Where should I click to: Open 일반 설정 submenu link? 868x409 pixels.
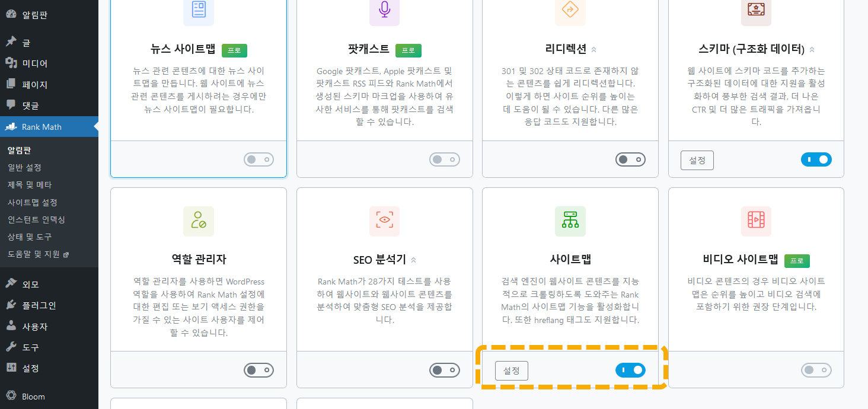click(x=24, y=168)
